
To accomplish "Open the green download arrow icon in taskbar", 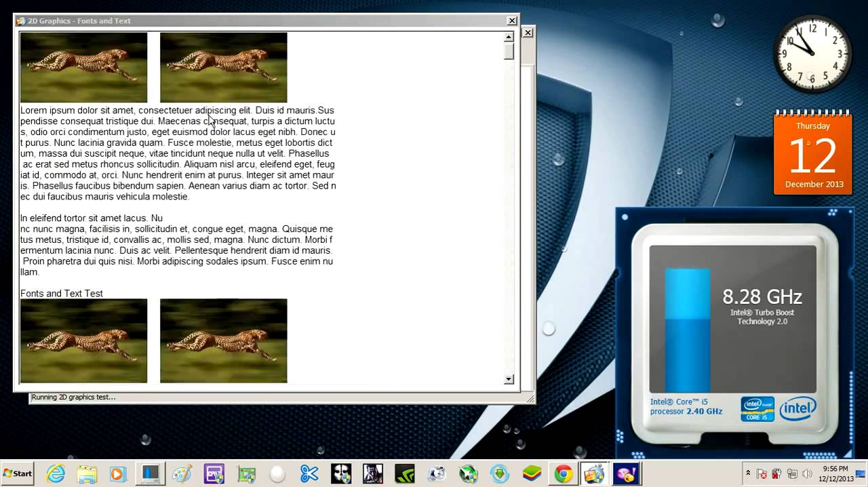I will coord(500,473).
